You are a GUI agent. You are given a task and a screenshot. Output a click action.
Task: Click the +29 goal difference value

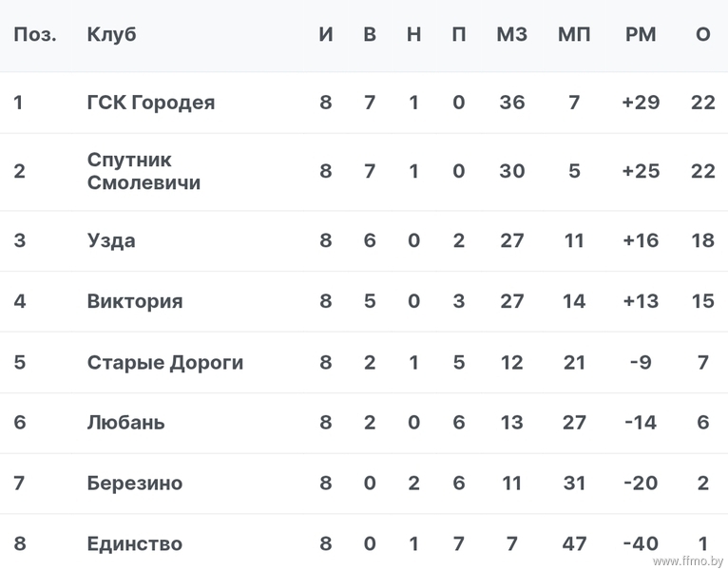pyautogui.click(x=641, y=103)
